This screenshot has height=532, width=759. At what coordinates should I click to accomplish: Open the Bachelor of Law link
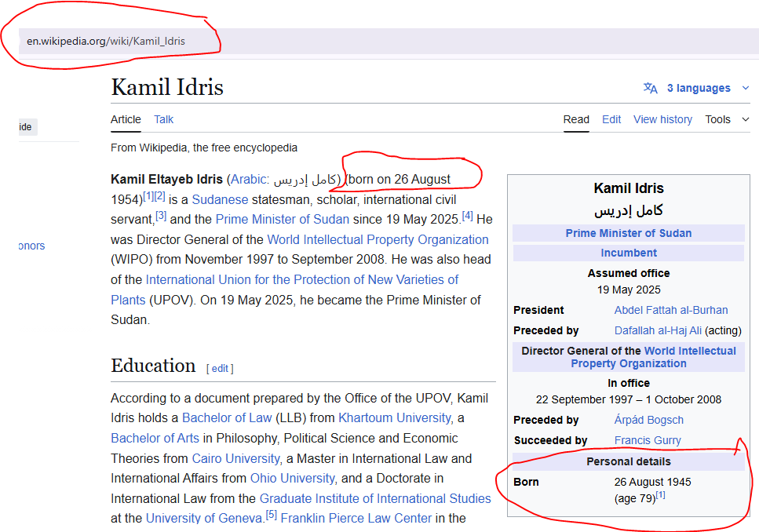click(x=227, y=417)
